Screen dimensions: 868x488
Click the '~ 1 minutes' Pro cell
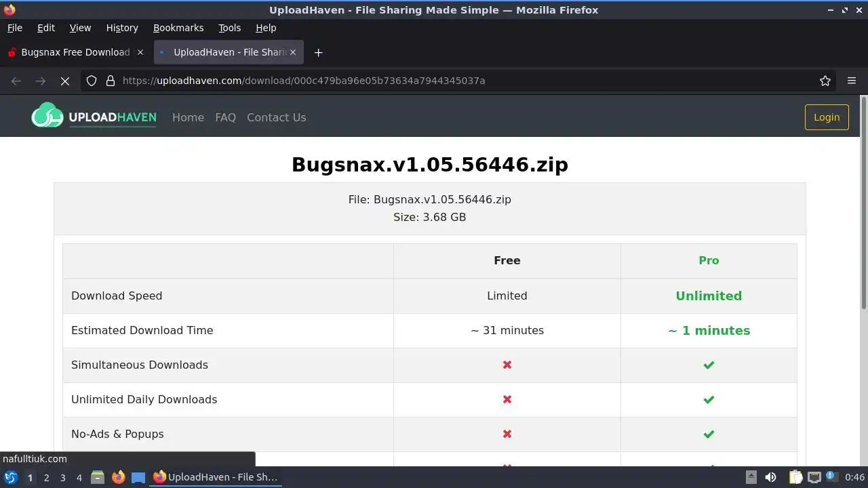click(709, 331)
